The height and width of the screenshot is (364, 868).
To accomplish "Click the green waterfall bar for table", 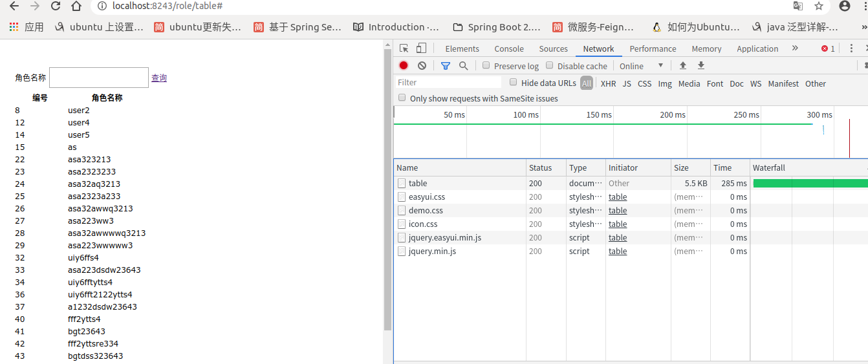I will click(810, 184).
